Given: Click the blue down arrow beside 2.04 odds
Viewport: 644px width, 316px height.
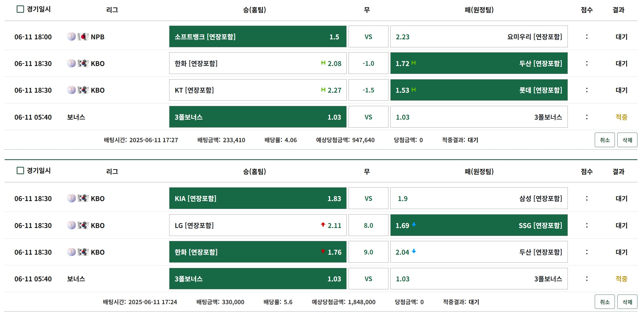Looking at the screenshot, I should coord(414,251).
